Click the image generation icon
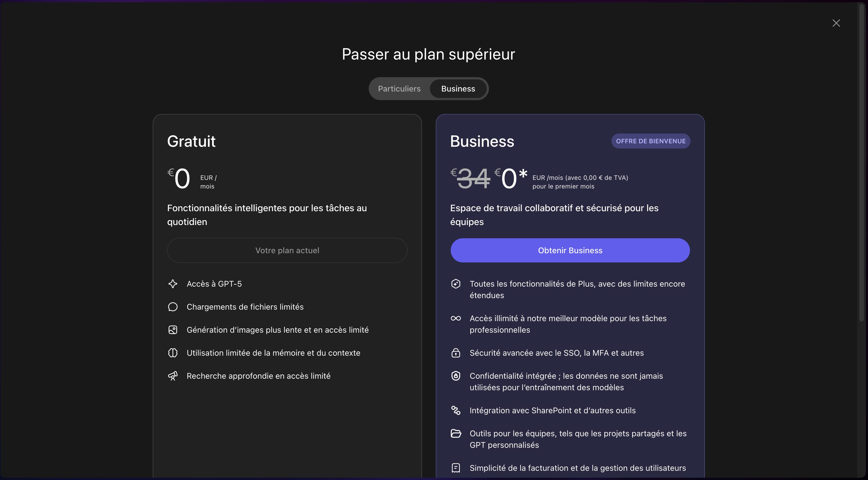Viewport: 868px width, 480px height. [x=173, y=330]
